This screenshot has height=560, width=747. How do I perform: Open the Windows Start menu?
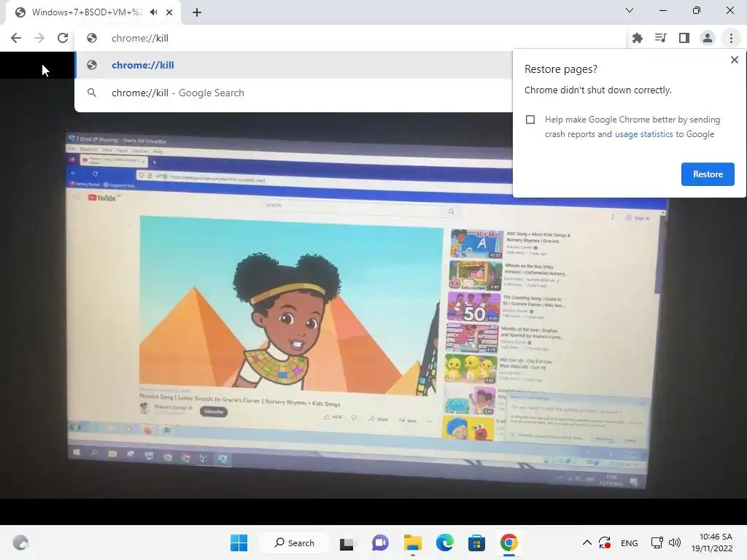239,542
